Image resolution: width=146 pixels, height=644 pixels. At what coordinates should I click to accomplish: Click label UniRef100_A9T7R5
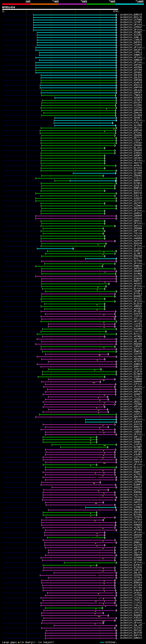(x=131, y=70)
